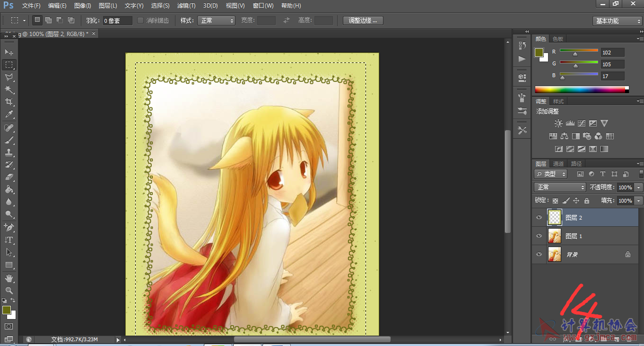This screenshot has width=644, height=346.
Task: Open the 样式 dropdown set to 正常
Action: (216, 21)
